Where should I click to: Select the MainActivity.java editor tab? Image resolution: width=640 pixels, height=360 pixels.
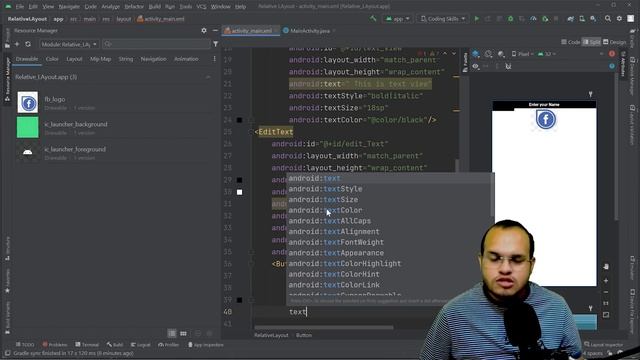(309, 31)
